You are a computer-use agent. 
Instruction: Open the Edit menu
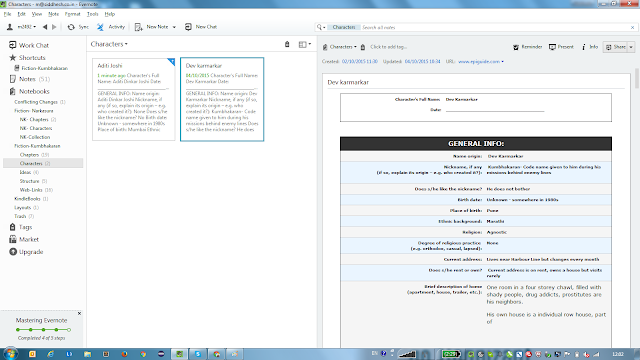[21, 14]
